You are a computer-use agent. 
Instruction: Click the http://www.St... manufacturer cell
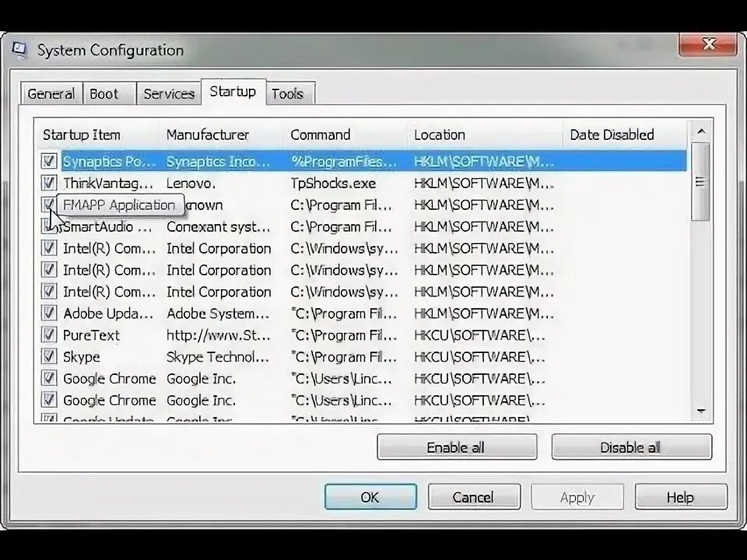pos(218,336)
